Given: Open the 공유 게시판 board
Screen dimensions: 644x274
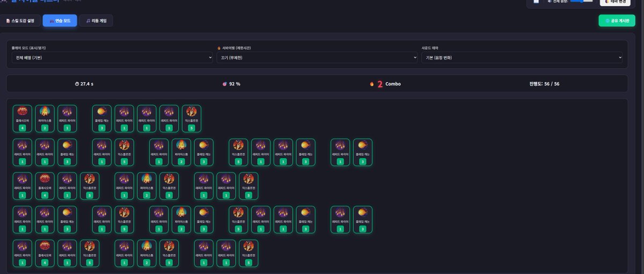Looking at the screenshot, I should click(617, 20).
